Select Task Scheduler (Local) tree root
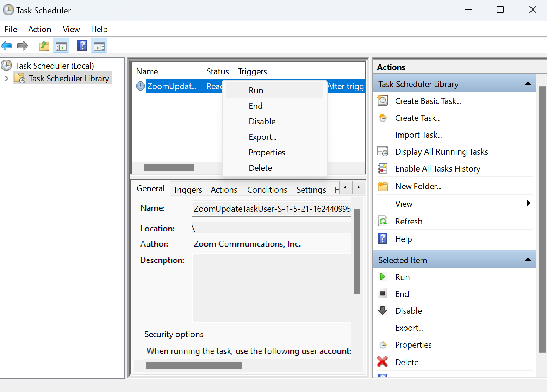547x392 pixels. tap(55, 66)
